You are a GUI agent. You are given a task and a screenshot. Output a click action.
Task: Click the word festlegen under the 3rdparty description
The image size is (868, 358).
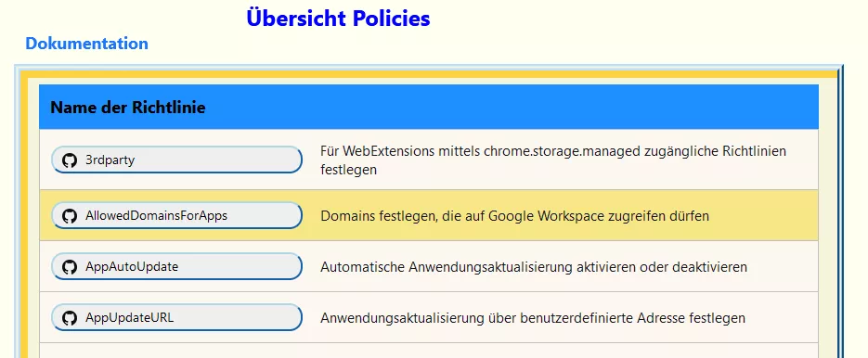(x=348, y=170)
